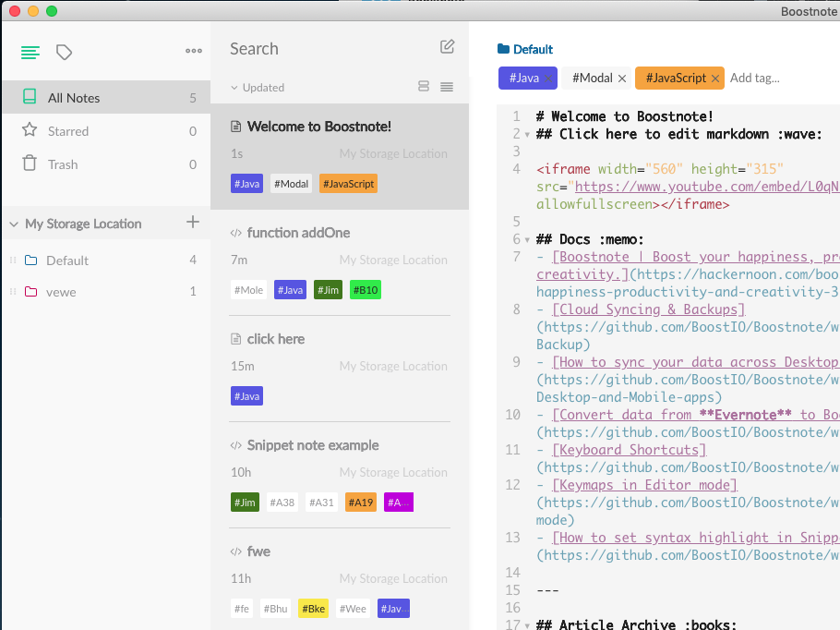Click the #Wee tag on fwe note
The width and height of the screenshot is (840, 630).
(x=353, y=609)
